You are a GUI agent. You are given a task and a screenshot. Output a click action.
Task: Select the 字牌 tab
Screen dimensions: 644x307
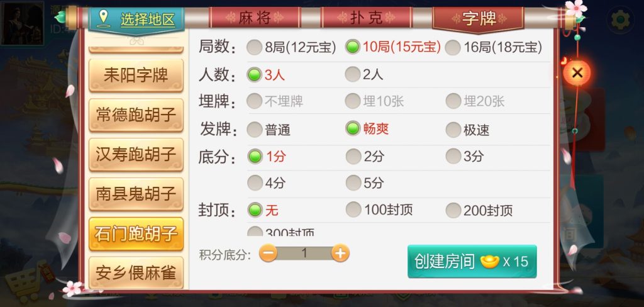tap(479, 18)
